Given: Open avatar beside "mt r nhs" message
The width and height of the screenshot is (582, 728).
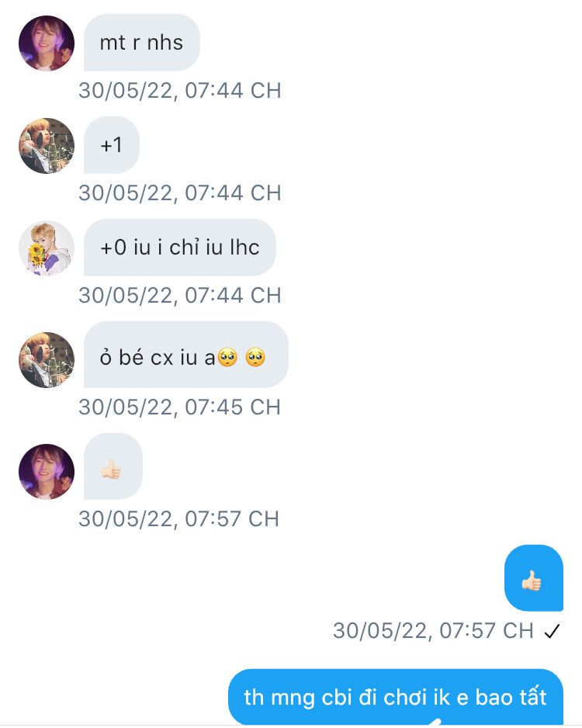Looking at the screenshot, I should tap(47, 43).
